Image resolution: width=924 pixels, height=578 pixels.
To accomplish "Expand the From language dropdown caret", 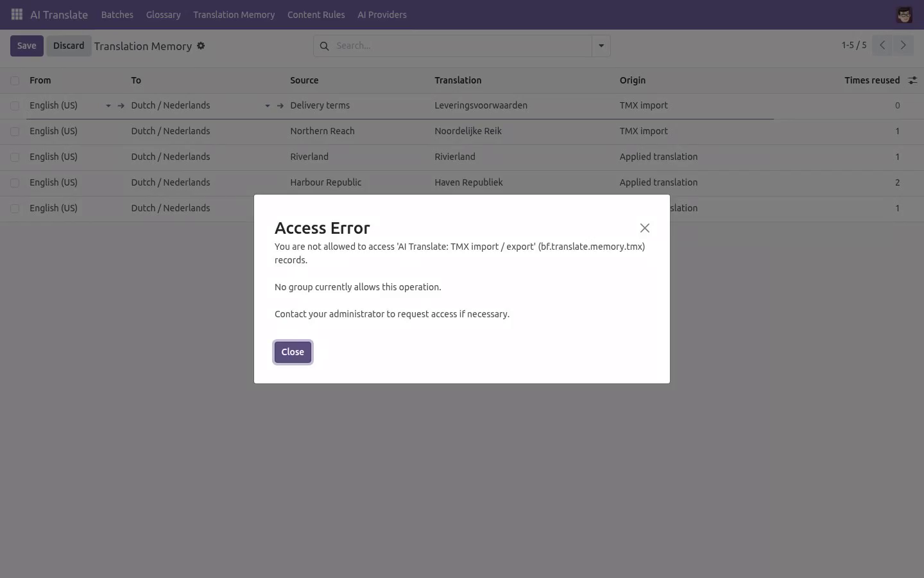I will pos(108,106).
